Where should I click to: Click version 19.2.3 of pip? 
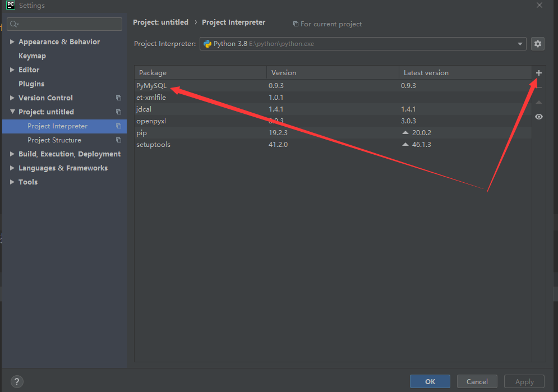pos(278,133)
